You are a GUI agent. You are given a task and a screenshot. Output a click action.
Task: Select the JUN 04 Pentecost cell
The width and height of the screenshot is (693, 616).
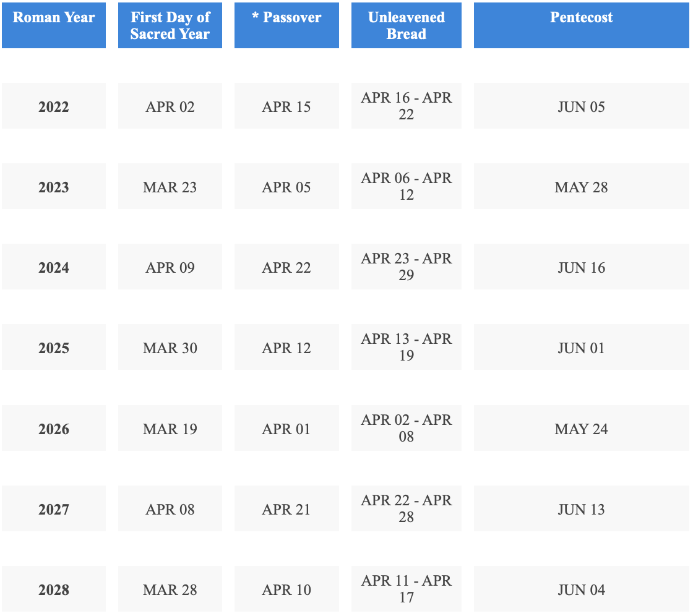coord(581,589)
